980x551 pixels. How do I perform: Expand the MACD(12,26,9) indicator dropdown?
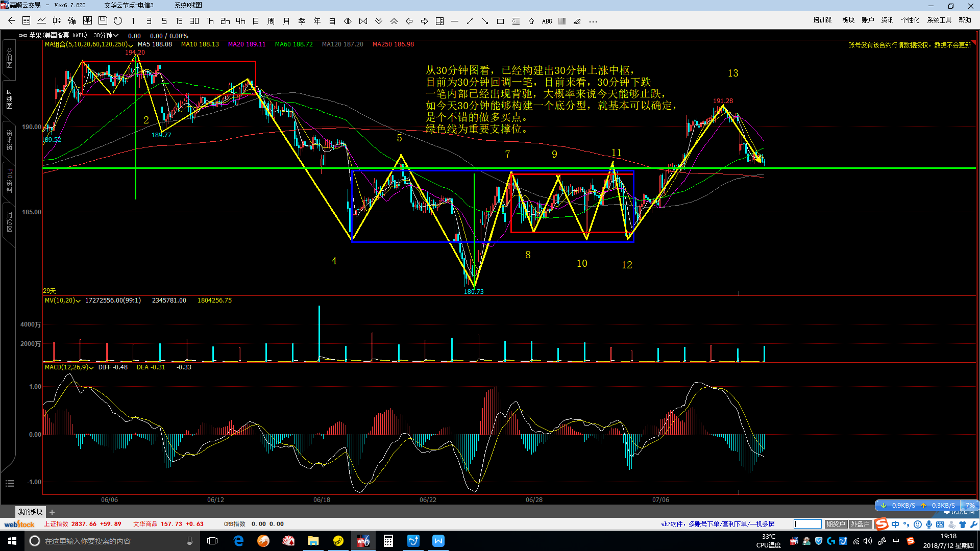coord(91,367)
